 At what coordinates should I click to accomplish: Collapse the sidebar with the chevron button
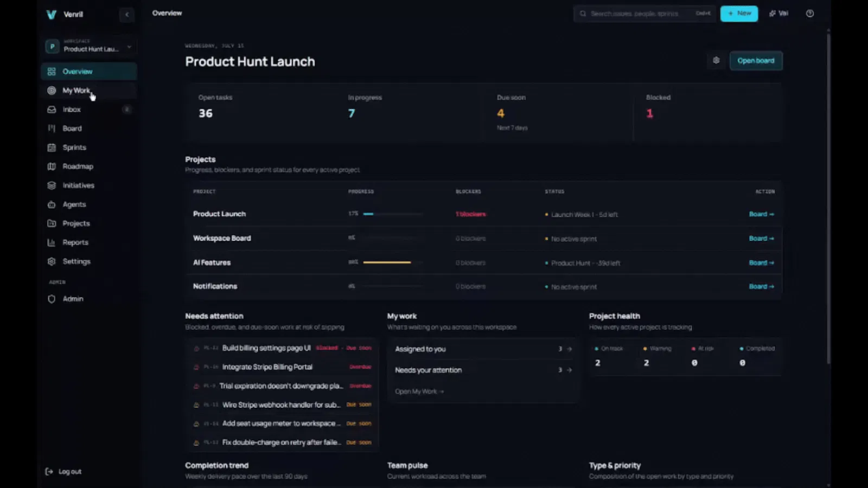(127, 15)
